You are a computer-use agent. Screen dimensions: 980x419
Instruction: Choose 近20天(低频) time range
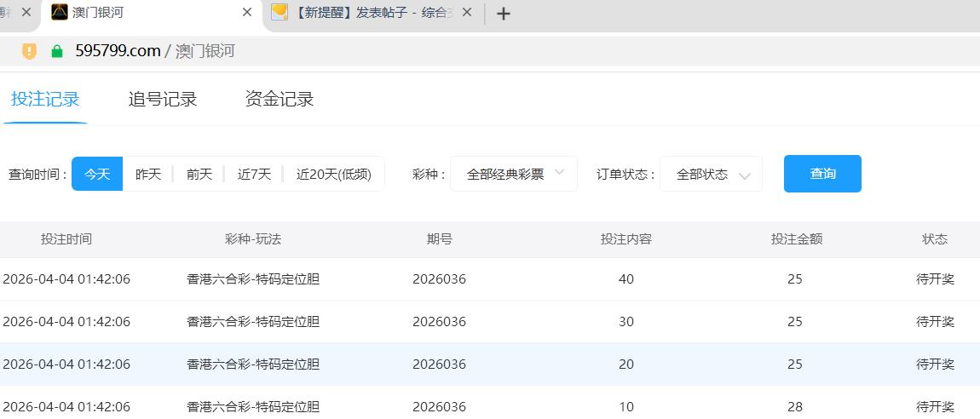[x=333, y=174]
